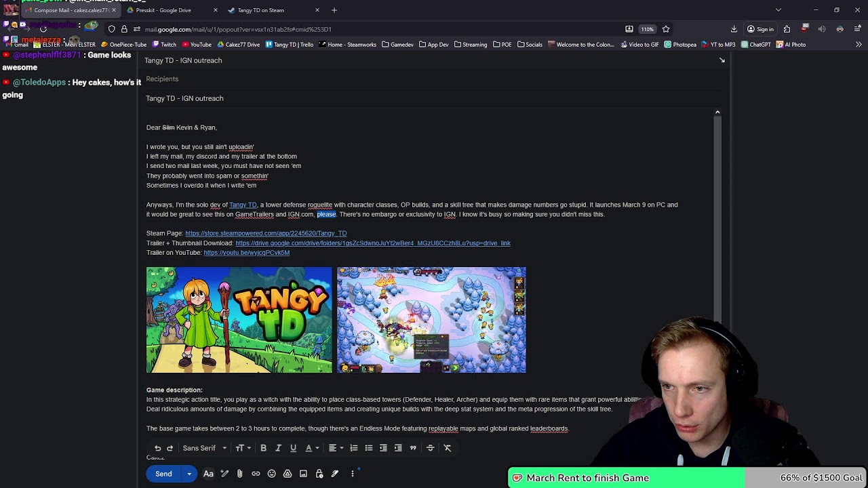
Task: Toggle the formatting options bar (Aa)
Action: 208,474
